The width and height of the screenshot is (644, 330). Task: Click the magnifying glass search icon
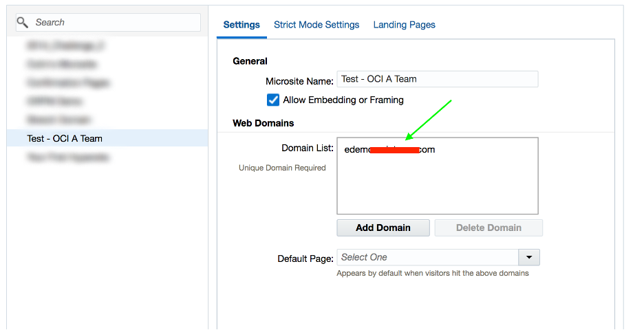click(x=23, y=23)
